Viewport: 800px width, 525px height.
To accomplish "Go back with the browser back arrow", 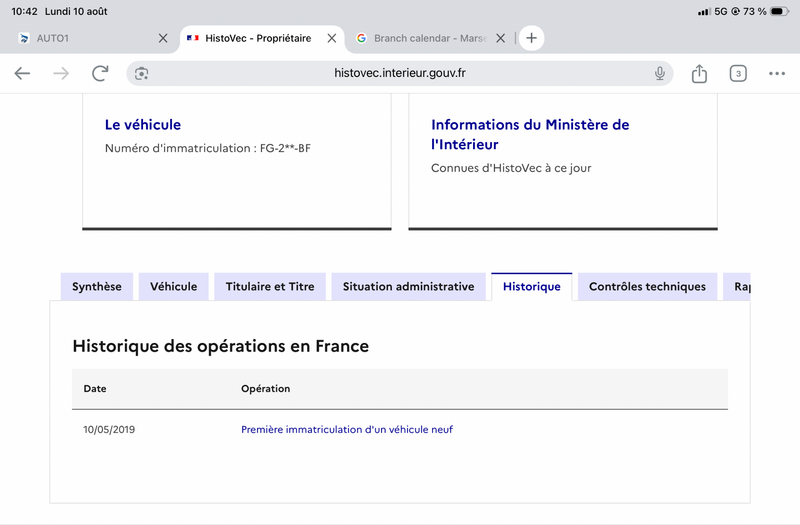I will 22,73.
